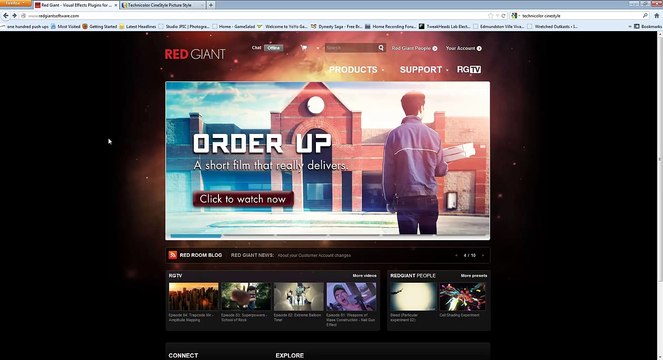Click the magnifier in browser search box
663x360 pixels.
click(645, 16)
